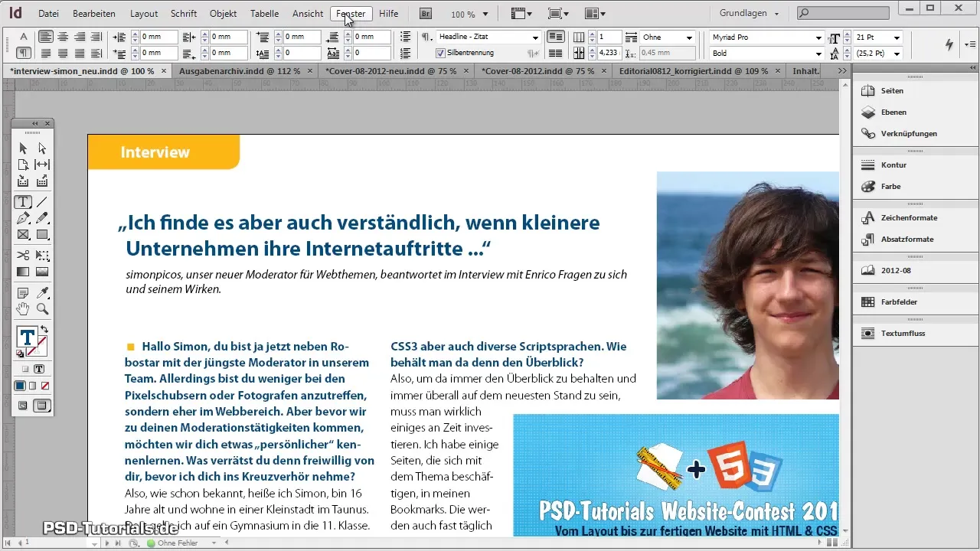This screenshot has height=551, width=980.
Task: Click the search field in application bar
Action: [x=842, y=13]
